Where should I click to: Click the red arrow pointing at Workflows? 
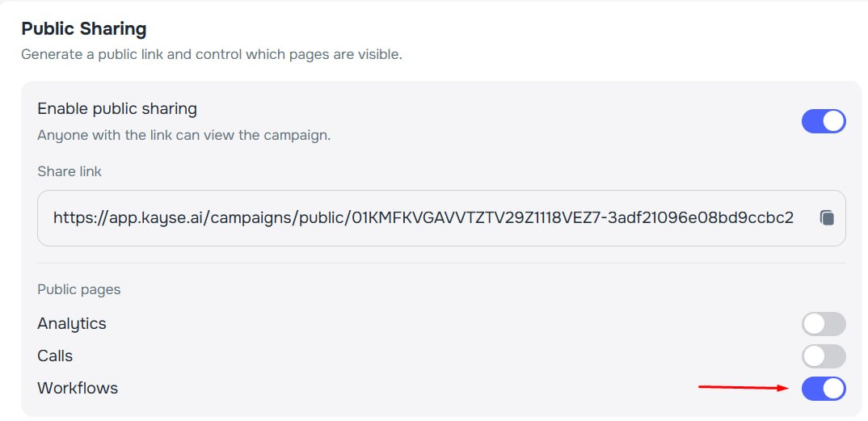pos(743,388)
